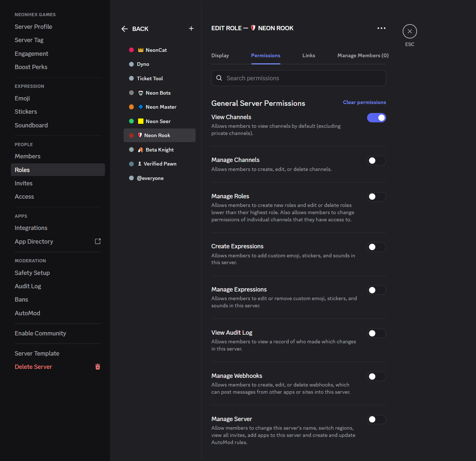Open the three-dot more options menu
This screenshot has height=461, width=476.
click(x=381, y=28)
